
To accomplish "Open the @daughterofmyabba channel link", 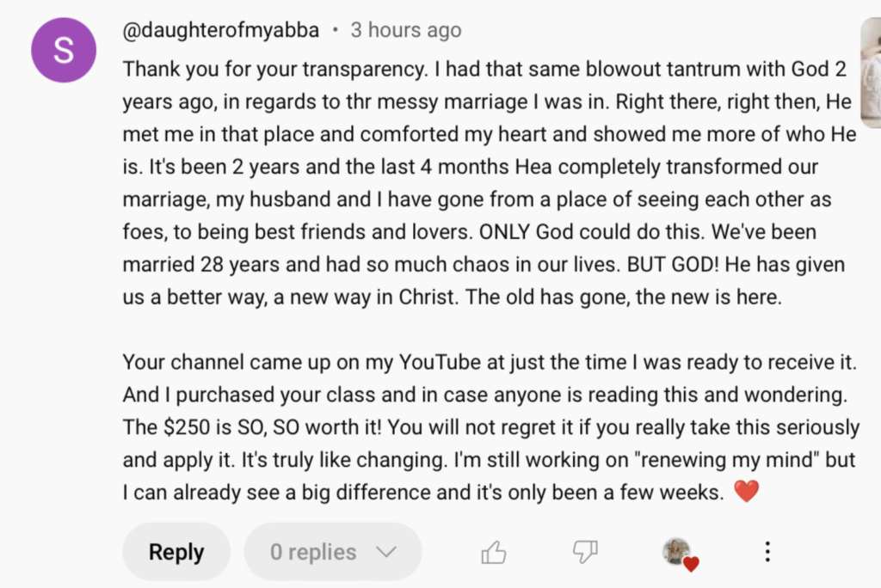I will click(x=221, y=30).
